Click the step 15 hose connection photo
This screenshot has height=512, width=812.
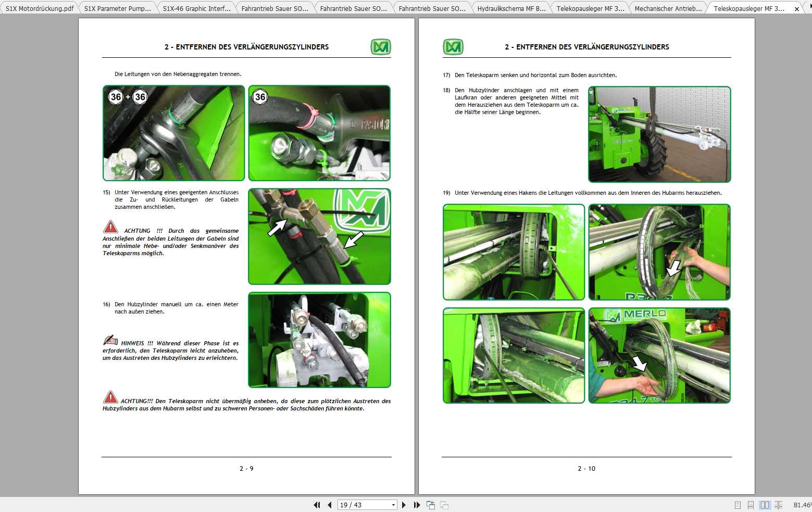[x=319, y=236]
